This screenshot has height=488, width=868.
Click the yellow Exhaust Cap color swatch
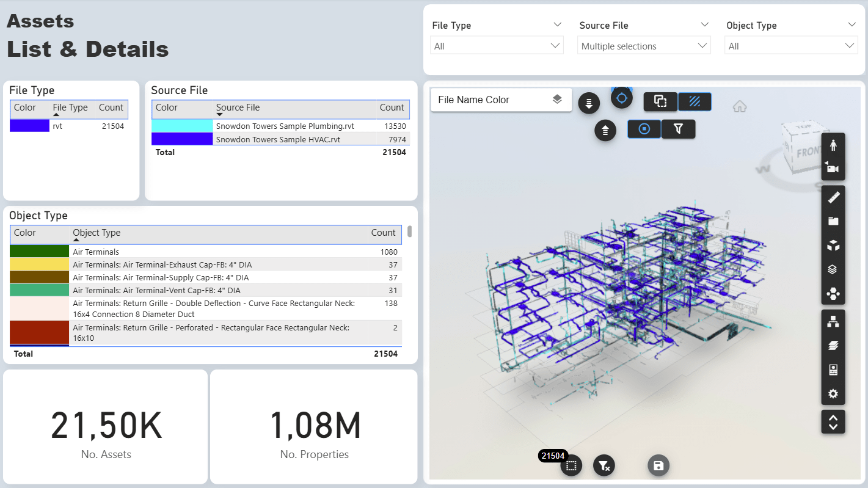pyautogui.click(x=39, y=264)
